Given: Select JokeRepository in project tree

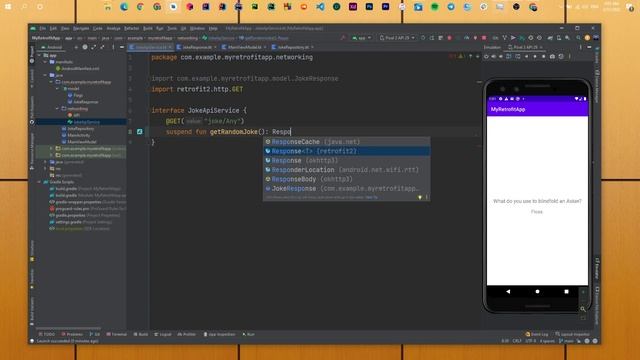Looking at the screenshot, I should point(78,129).
